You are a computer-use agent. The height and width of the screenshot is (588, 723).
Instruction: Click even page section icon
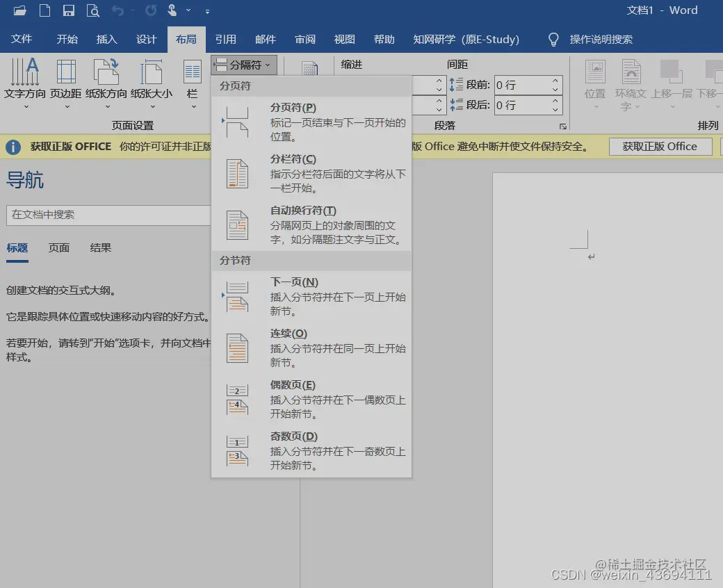(238, 400)
